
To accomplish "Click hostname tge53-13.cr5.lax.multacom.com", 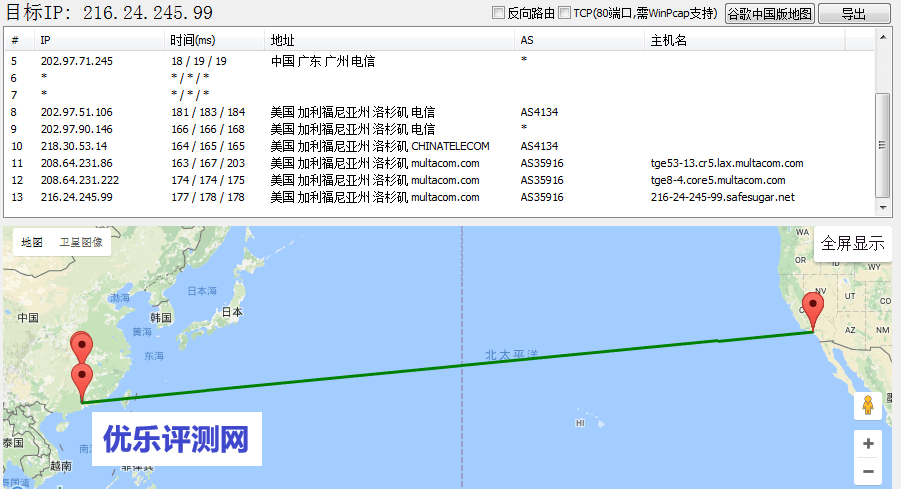I will [727, 163].
